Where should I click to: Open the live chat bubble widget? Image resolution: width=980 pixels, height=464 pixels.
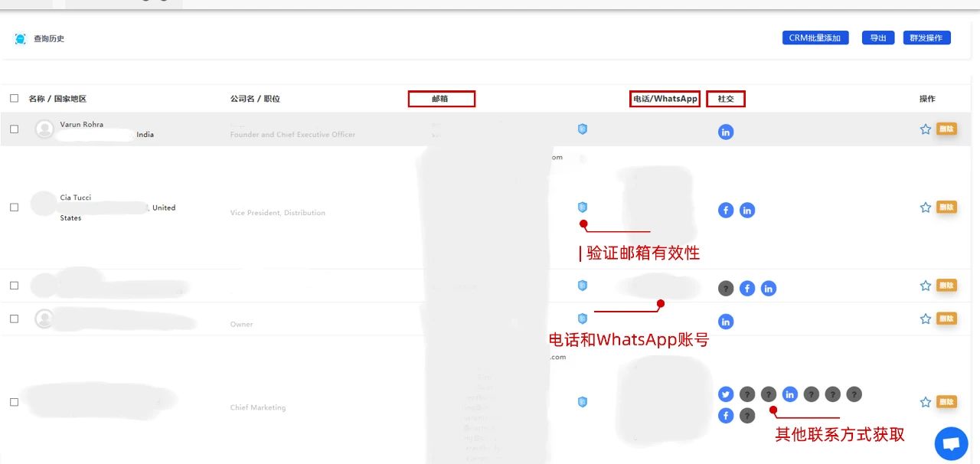[x=951, y=443]
